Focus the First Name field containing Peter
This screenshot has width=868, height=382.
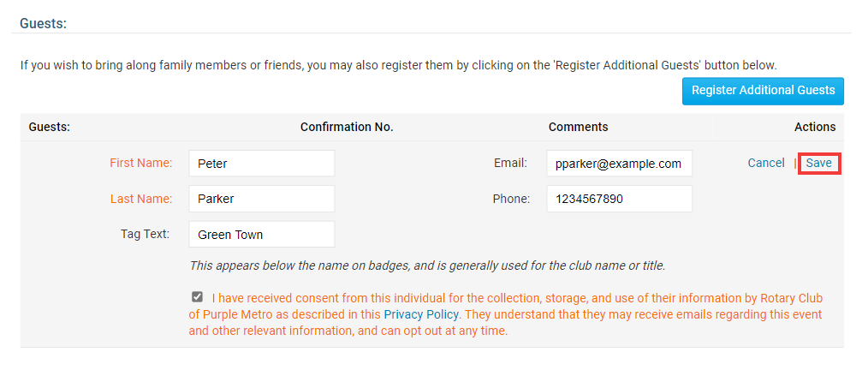(261, 164)
